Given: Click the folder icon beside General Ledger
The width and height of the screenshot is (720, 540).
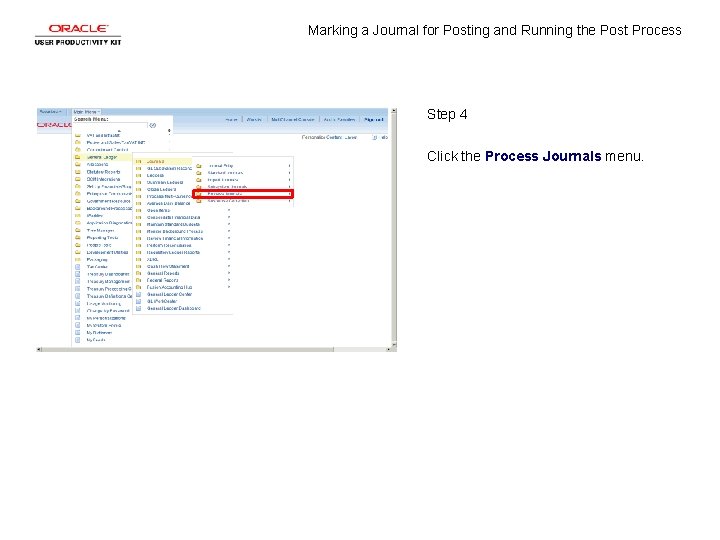Looking at the screenshot, I should pyautogui.click(x=78, y=157).
